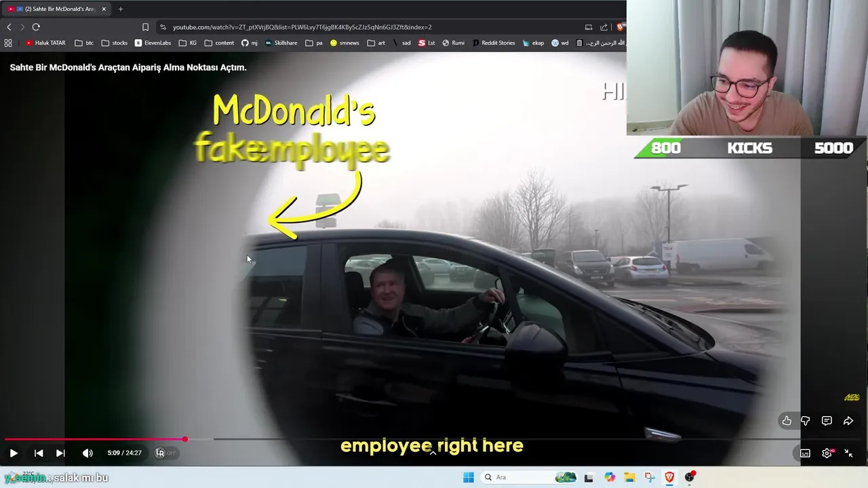Toggle subtitles/closed captions button

(805, 453)
